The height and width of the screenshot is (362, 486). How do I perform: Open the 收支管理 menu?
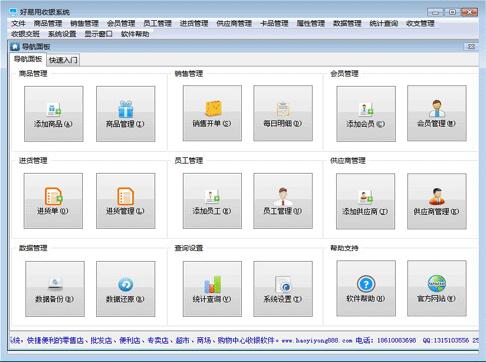[x=420, y=23]
